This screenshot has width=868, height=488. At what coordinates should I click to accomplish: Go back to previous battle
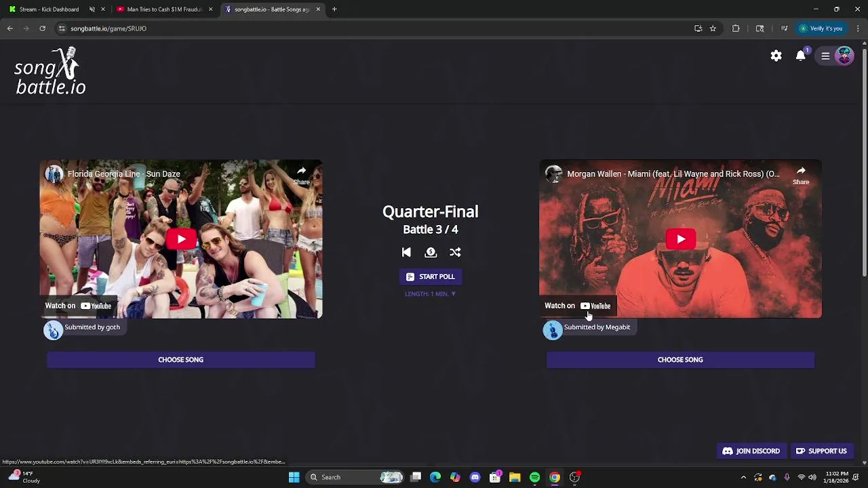point(406,252)
